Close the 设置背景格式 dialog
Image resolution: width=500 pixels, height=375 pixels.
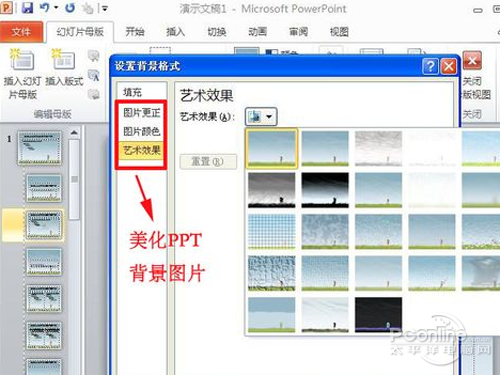(449, 66)
